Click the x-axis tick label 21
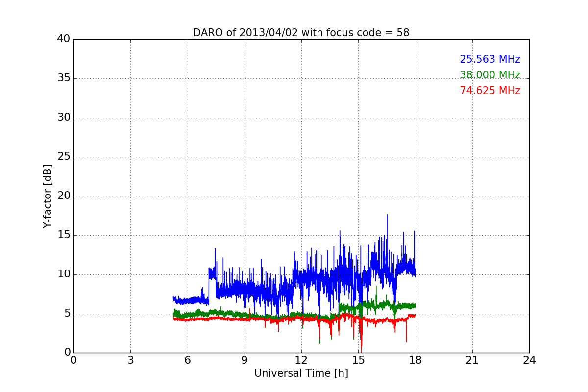The width and height of the screenshot is (588, 392). click(x=472, y=360)
